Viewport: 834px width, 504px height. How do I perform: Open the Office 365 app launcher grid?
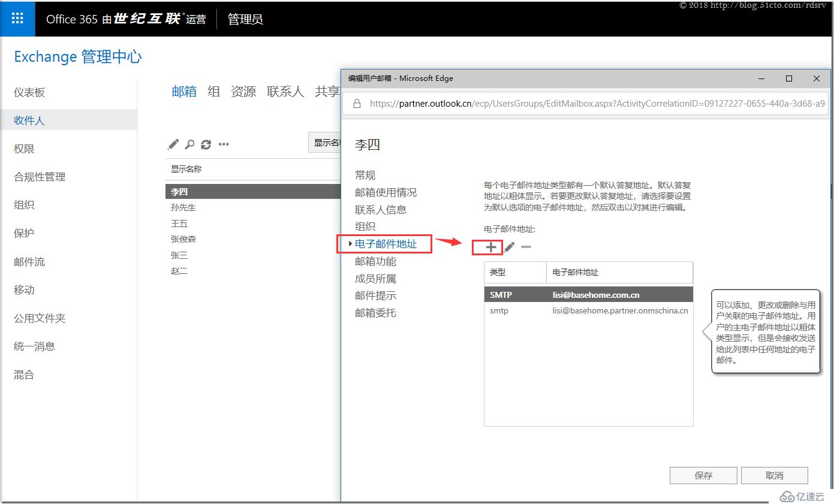(17, 19)
